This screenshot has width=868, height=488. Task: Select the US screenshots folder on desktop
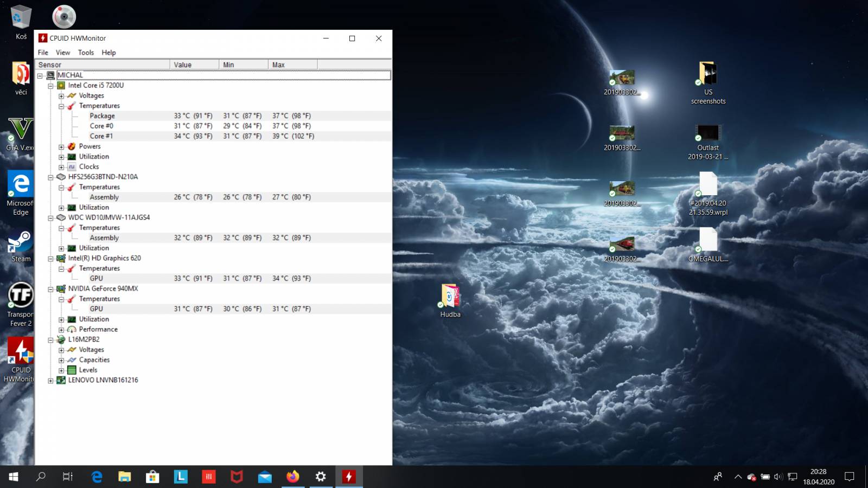click(x=708, y=83)
